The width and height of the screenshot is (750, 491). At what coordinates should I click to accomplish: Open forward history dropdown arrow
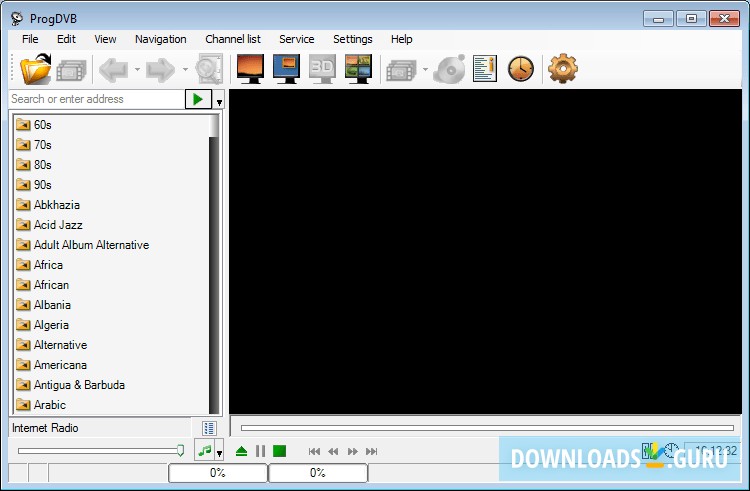click(x=185, y=70)
